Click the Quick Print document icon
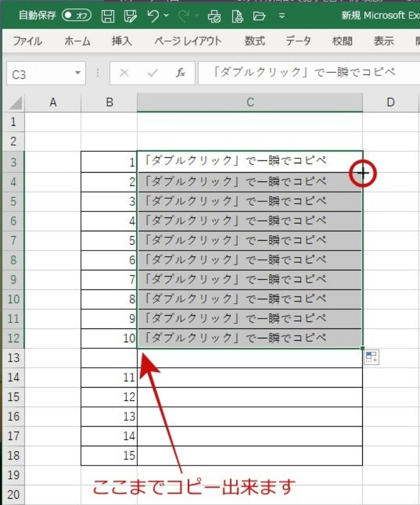This screenshot has width=420, height=505. pos(237,16)
